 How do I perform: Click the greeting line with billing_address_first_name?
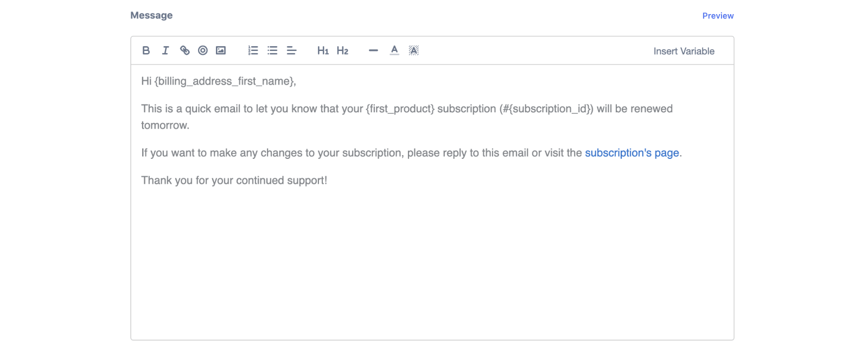(219, 81)
